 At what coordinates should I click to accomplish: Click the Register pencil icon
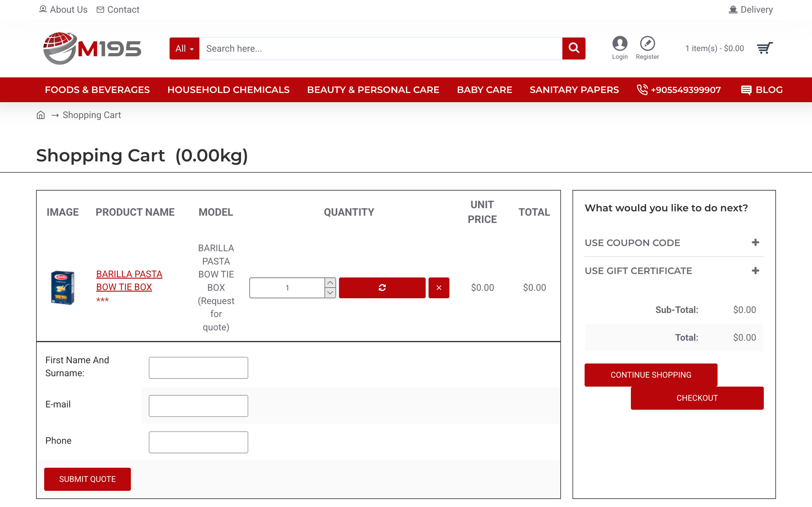pos(647,43)
